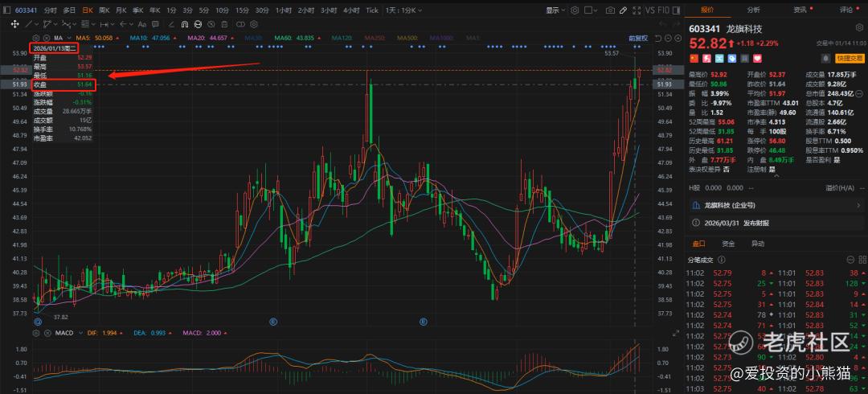Remove MA indicator with X icon
Image resolution: width=868 pixels, height=394 pixels.
(x=47, y=38)
